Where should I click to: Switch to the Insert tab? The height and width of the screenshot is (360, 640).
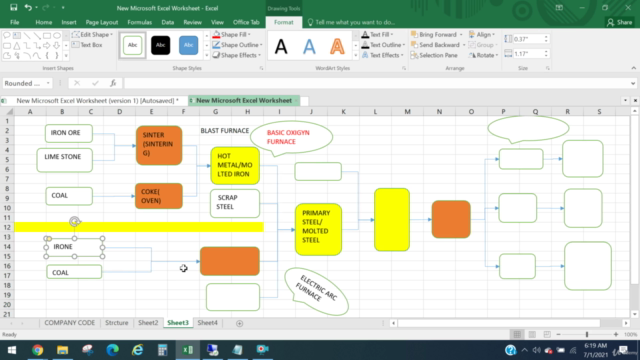(x=69, y=22)
